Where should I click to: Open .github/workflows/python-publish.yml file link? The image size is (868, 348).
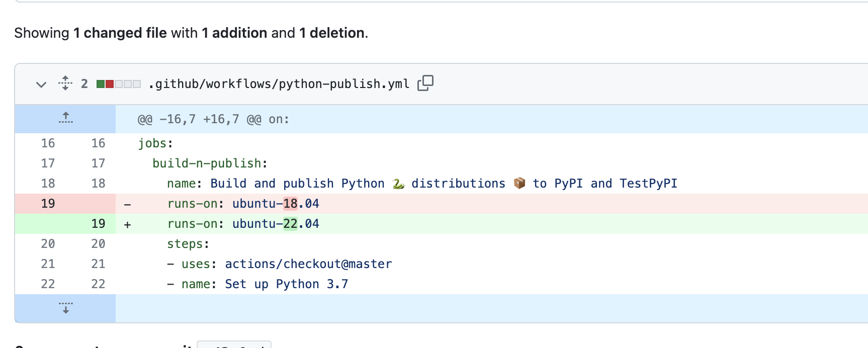279,83
